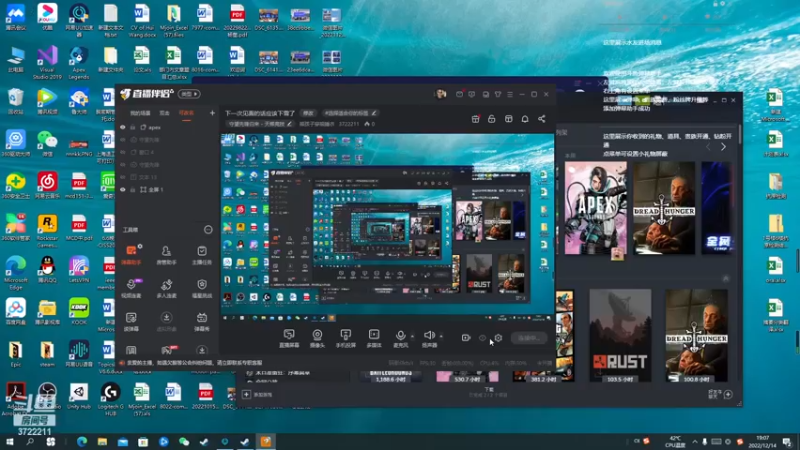Toggle preview eye icon beside settings gear
Viewport: 800px width, 450px height.
coord(482,338)
